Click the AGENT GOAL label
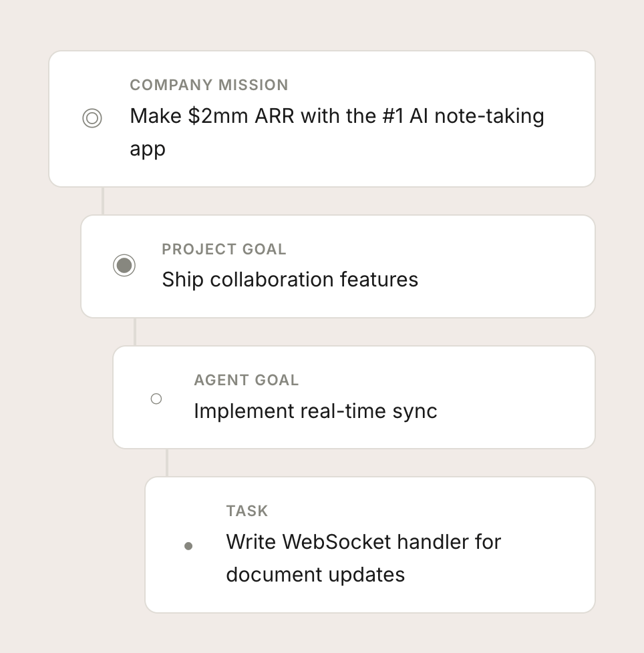Image resolution: width=644 pixels, height=653 pixels. [x=247, y=380]
